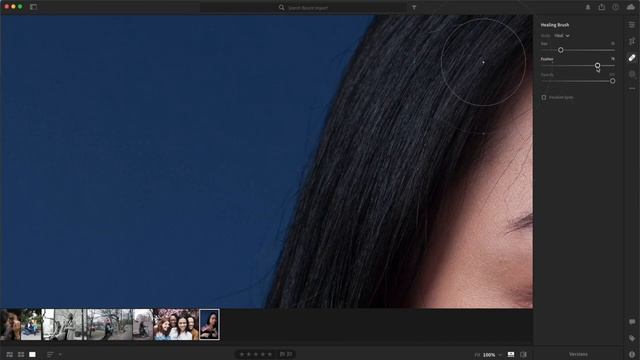
Task: Expand the zoom percentage dropdown arrow
Action: coord(500,355)
